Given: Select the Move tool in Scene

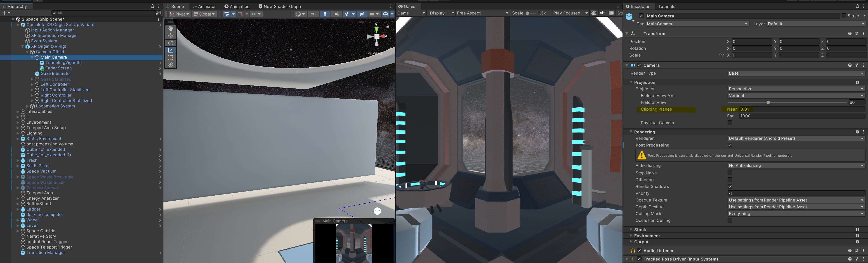Looking at the screenshot, I should click(170, 36).
